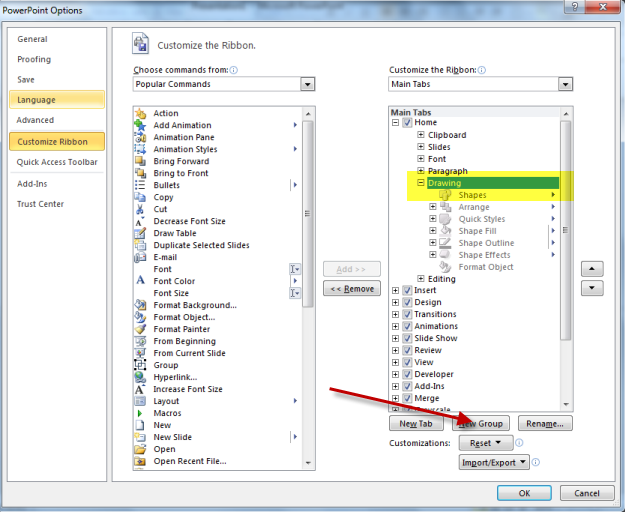625x512 pixels.
Task: Select the Draw Table icon
Action: (x=141, y=233)
